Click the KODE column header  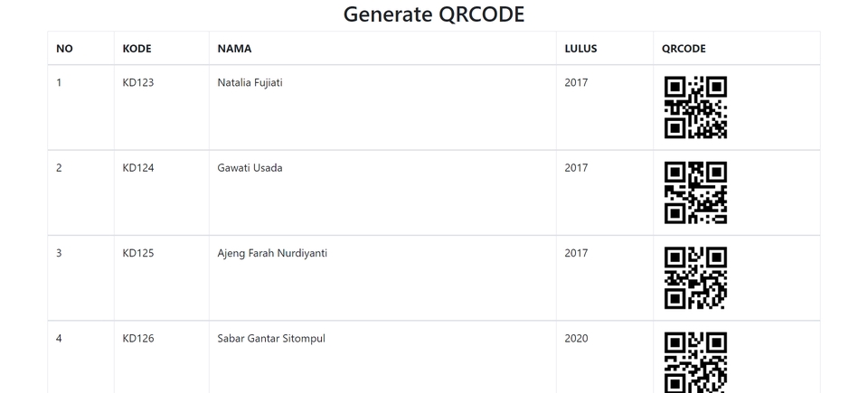pos(137,49)
